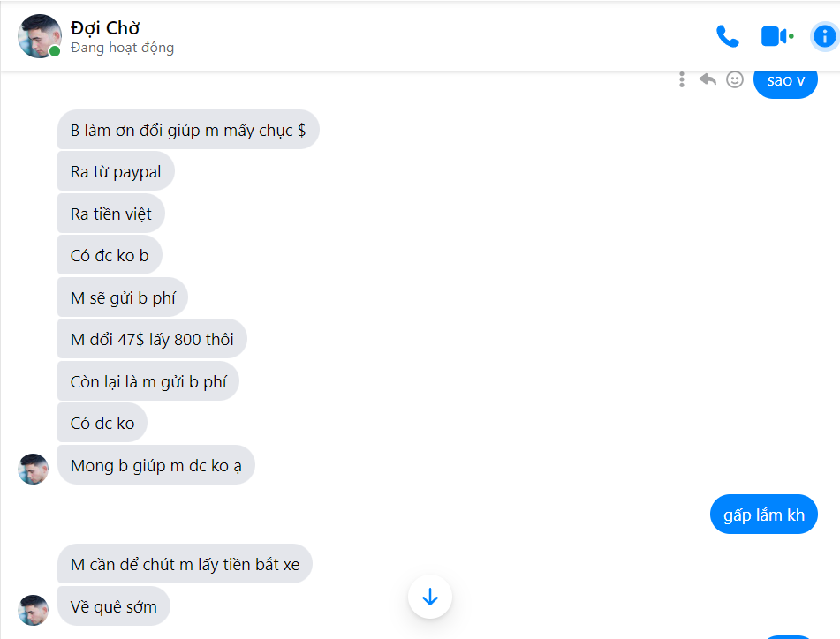Click avatar beside "Về quê sớm" message
The image size is (840, 639).
pyautogui.click(x=34, y=609)
